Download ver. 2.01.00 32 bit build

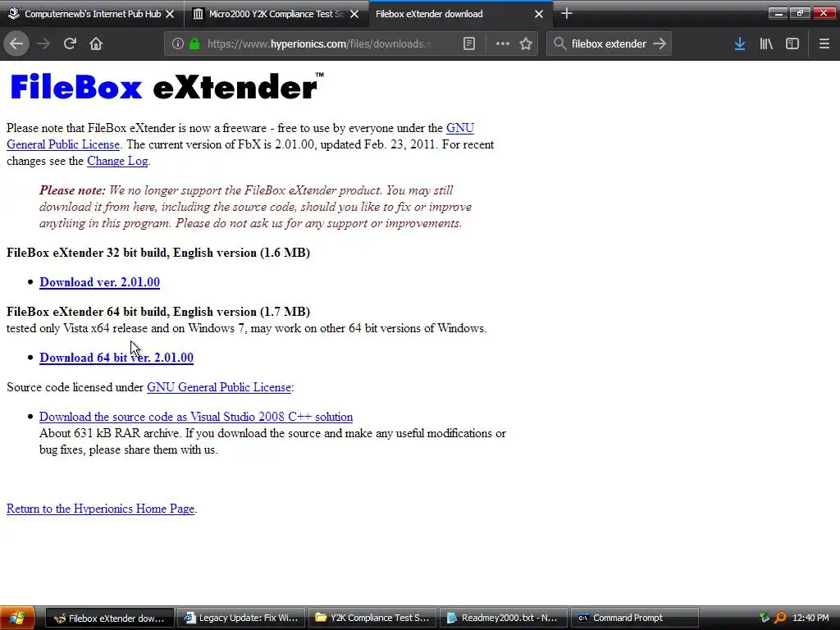99,282
